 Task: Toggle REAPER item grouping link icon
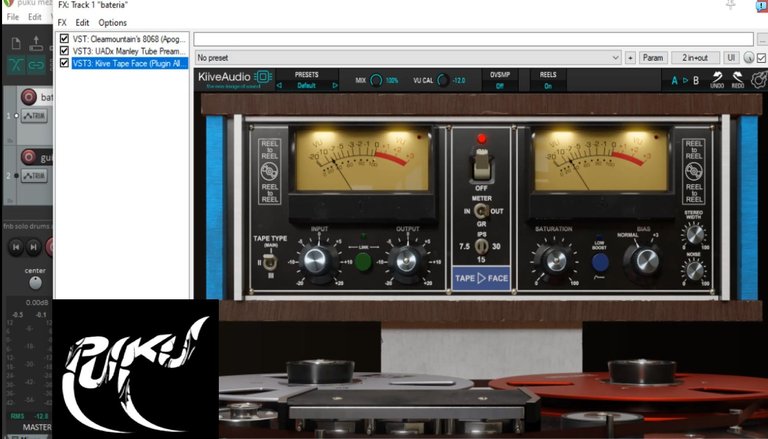coord(36,65)
